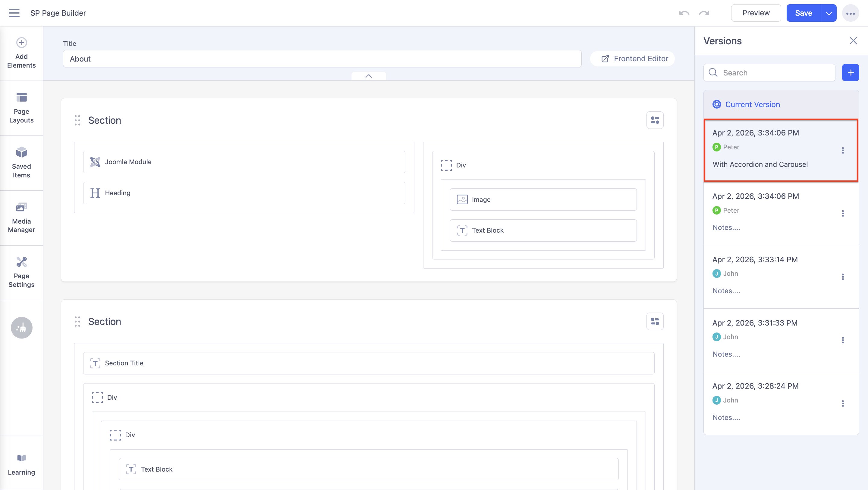
Task: Click the undo arrow icon
Action: coord(684,13)
